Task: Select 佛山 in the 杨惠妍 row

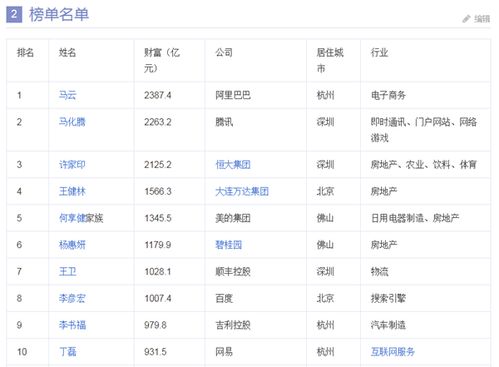Action: 325,245
